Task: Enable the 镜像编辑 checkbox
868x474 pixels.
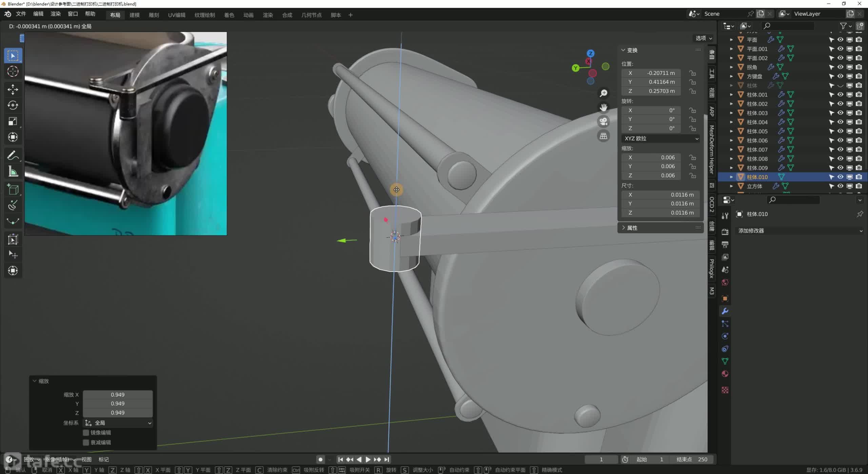Action: click(x=86, y=433)
